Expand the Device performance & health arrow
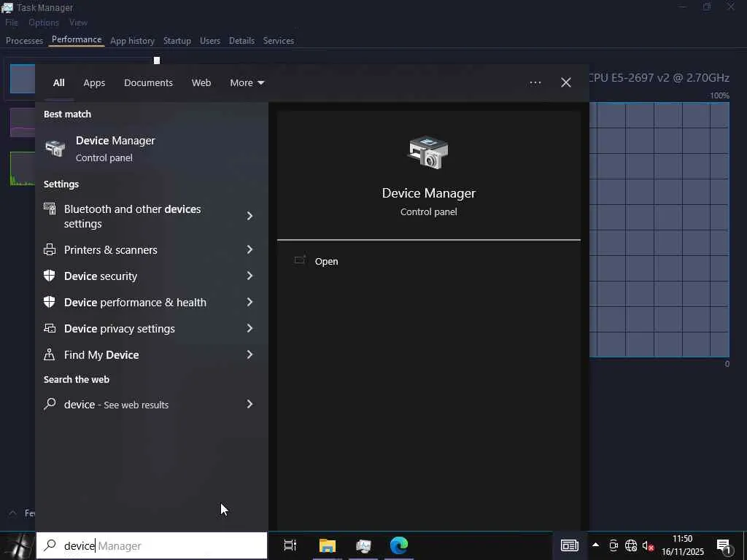747x560 pixels. pyautogui.click(x=249, y=302)
